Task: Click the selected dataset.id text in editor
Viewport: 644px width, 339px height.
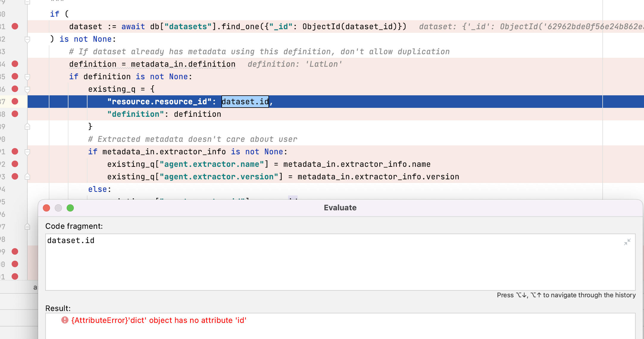Action: 245,102
